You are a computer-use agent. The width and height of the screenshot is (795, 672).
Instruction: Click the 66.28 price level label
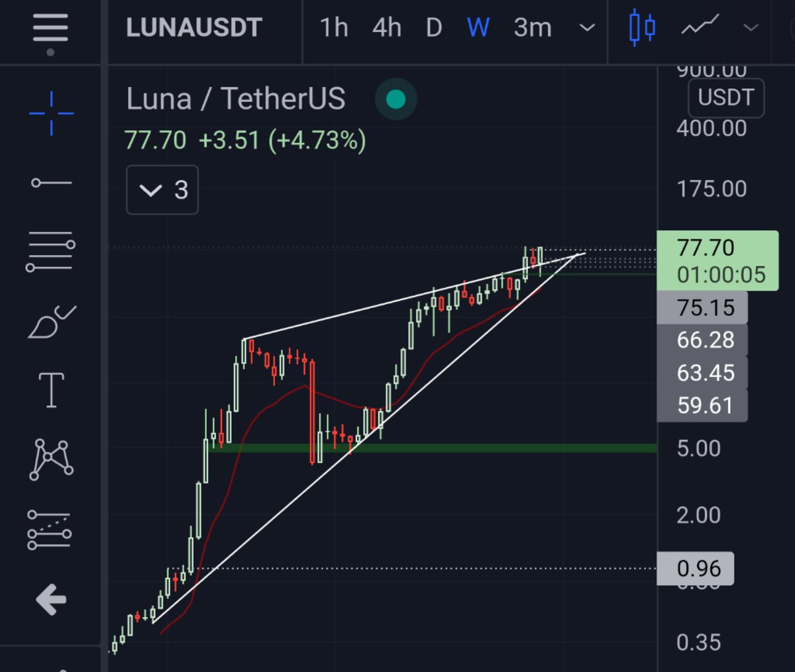coord(702,340)
